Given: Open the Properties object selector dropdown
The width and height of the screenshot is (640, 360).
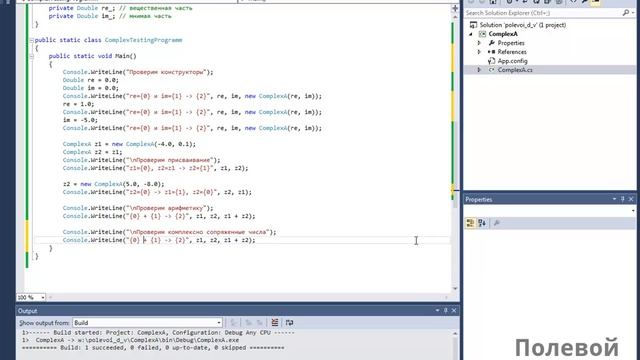Looking at the screenshot, I should click(x=633, y=211).
